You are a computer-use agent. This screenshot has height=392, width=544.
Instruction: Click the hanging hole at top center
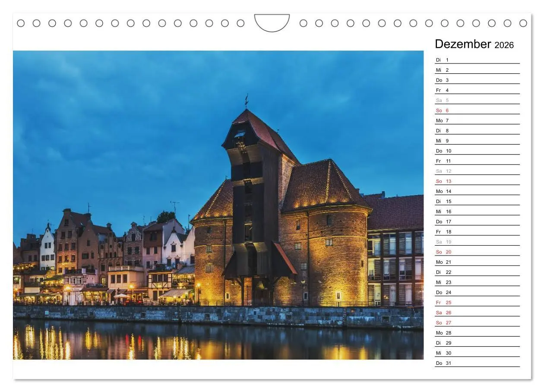coord(272,22)
